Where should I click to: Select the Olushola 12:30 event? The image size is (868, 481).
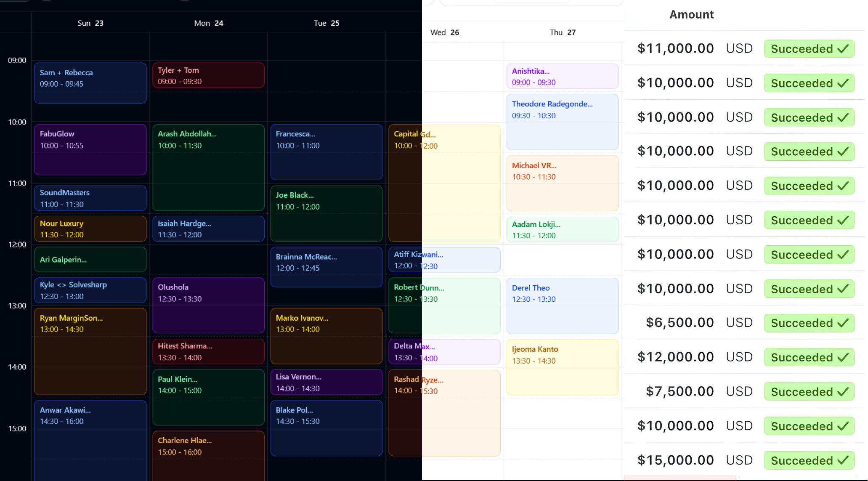point(208,305)
